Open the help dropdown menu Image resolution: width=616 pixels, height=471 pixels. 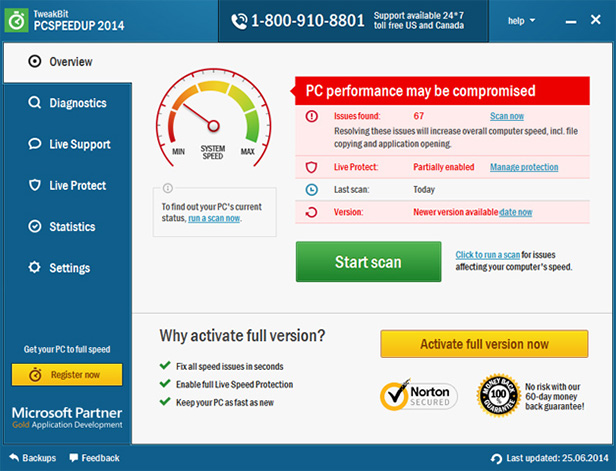click(521, 21)
